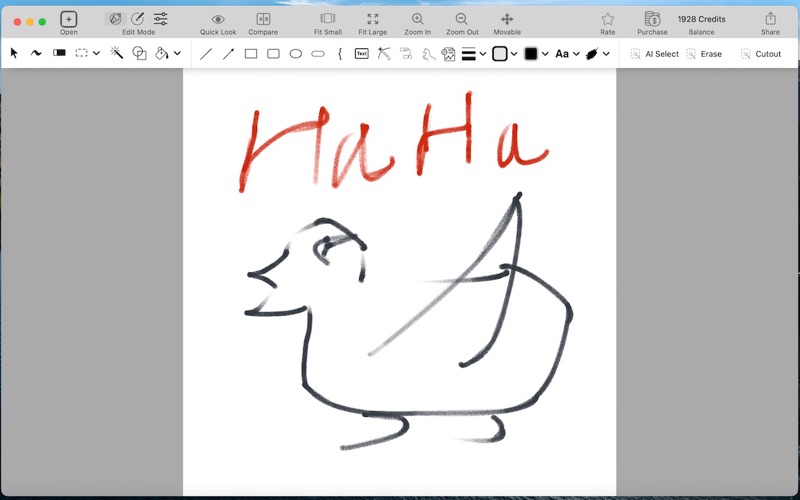This screenshot has height=500, width=800.
Task: Pick the freehand squiggle draw tool
Action: tap(36, 54)
